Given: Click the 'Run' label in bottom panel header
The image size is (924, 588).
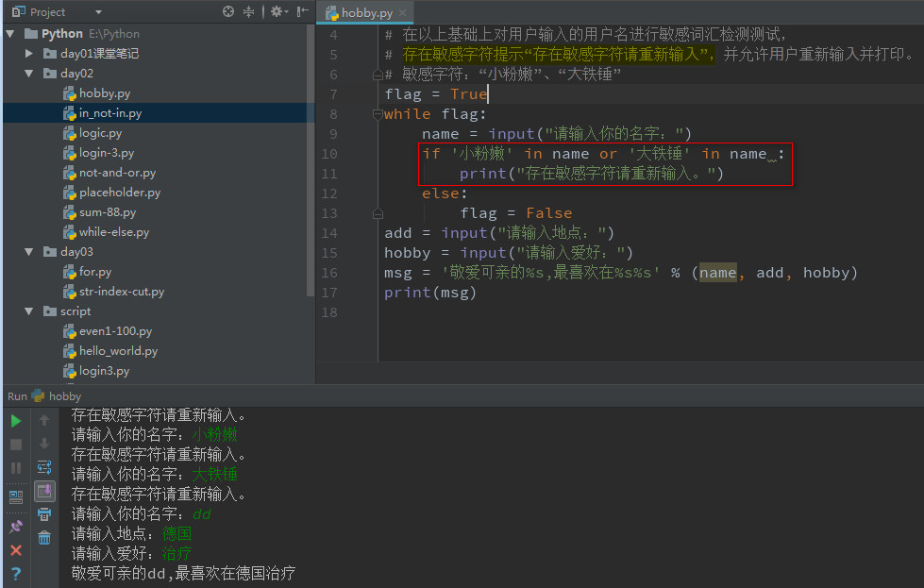Looking at the screenshot, I should pyautogui.click(x=17, y=395).
